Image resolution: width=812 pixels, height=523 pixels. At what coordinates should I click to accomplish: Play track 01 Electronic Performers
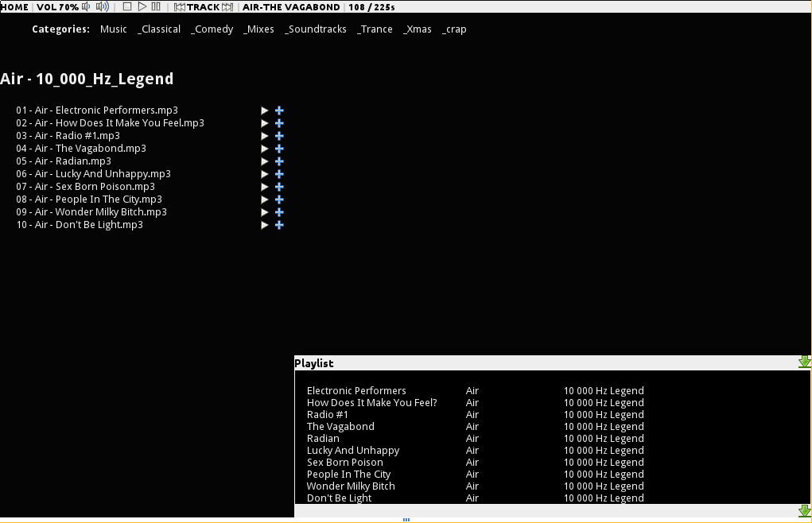point(265,110)
